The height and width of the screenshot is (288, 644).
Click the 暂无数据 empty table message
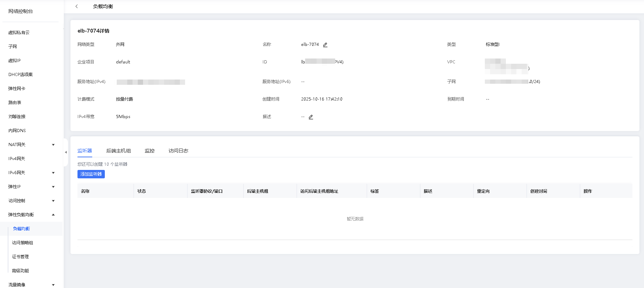pyautogui.click(x=355, y=219)
